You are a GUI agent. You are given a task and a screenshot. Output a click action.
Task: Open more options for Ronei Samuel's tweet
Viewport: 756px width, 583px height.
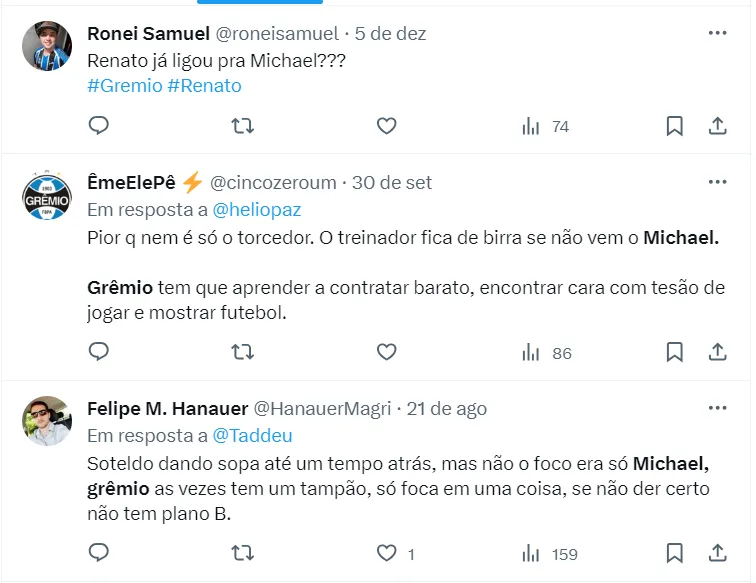[x=717, y=33]
